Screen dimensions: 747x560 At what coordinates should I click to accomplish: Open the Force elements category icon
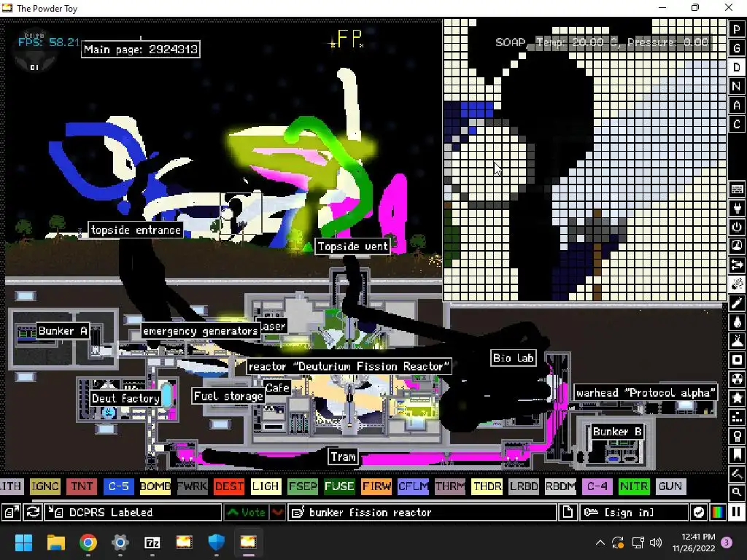pos(737,265)
